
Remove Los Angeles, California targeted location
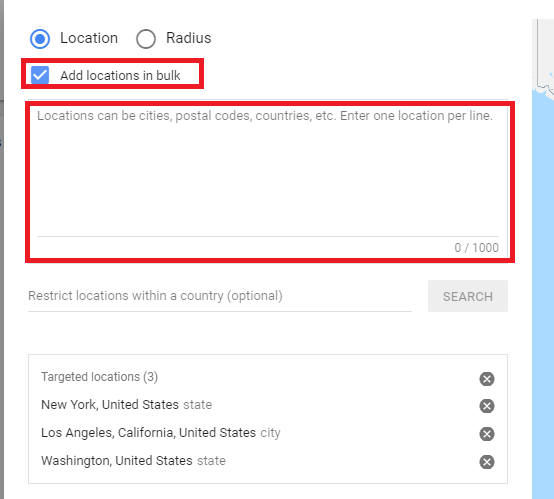[487, 434]
